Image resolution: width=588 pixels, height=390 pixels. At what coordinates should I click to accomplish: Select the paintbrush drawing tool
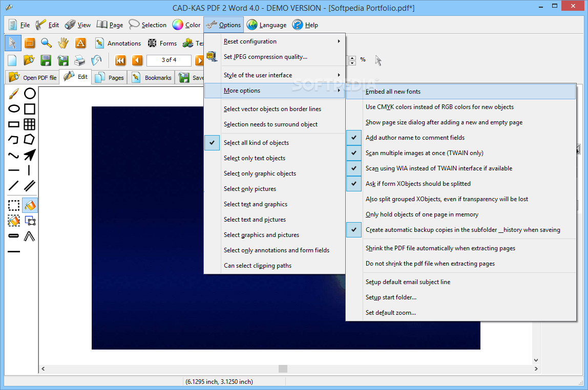[x=13, y=94]
